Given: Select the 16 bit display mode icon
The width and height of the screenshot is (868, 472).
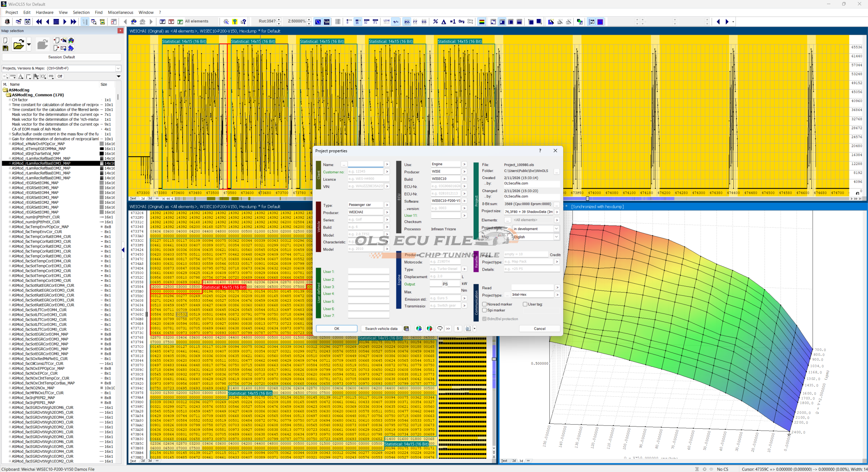Looking at the screenshot, I should tap(357, 22).
